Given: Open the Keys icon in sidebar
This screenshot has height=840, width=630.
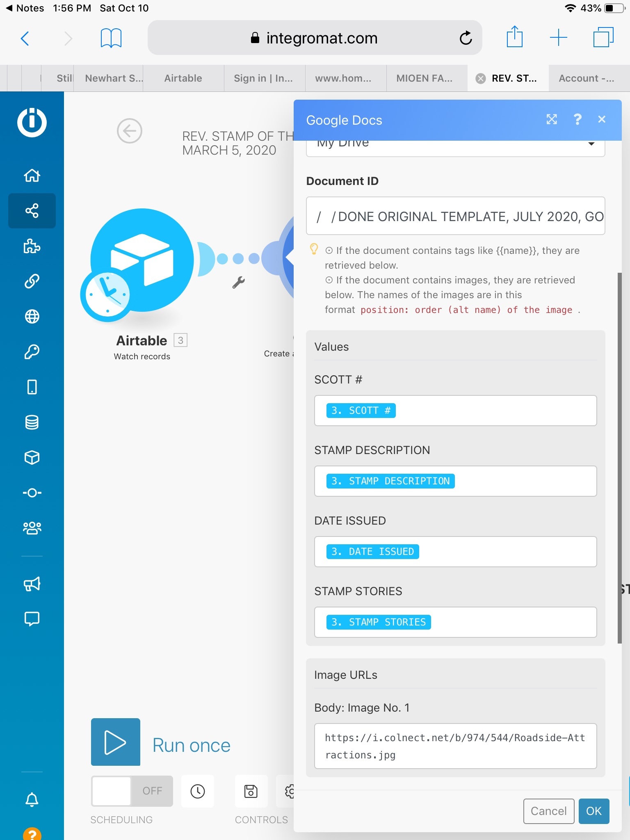Looking at the screenshot, I should pos(32,352).
